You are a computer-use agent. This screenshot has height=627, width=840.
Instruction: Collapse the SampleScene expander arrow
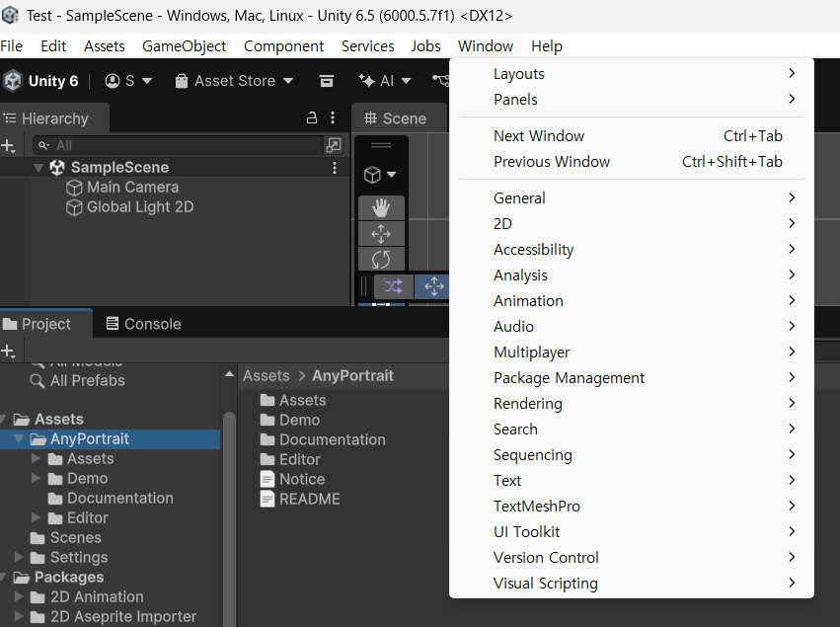coord(38,168)
